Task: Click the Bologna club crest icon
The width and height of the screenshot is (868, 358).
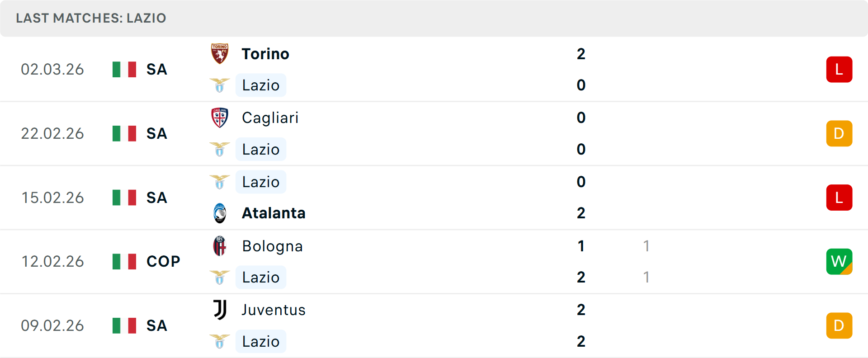Action: point(220,246)
